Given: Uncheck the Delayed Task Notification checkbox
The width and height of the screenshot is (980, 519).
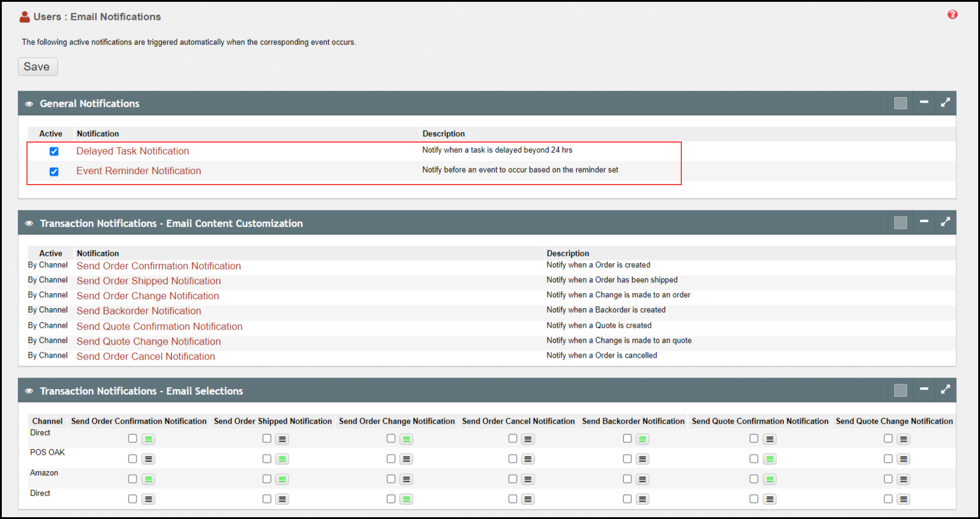Looking at the screenshot, I should coord(54,152).
